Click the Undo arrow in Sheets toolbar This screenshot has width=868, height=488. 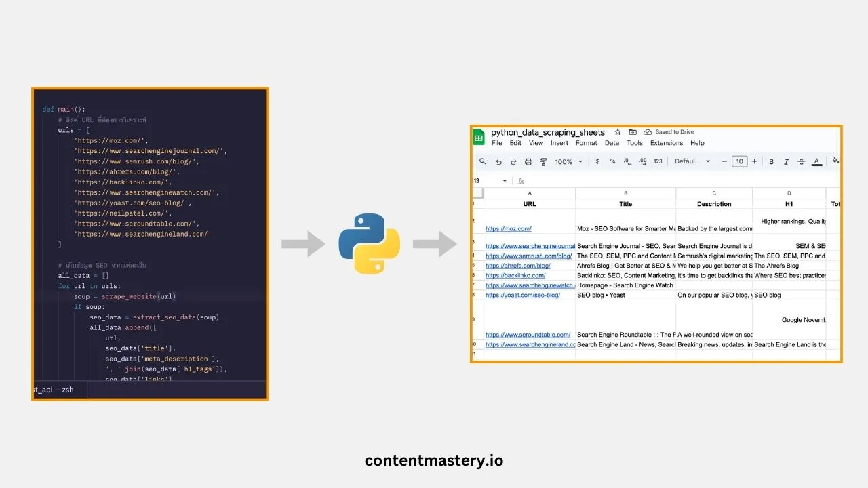[x=498, y=161]
